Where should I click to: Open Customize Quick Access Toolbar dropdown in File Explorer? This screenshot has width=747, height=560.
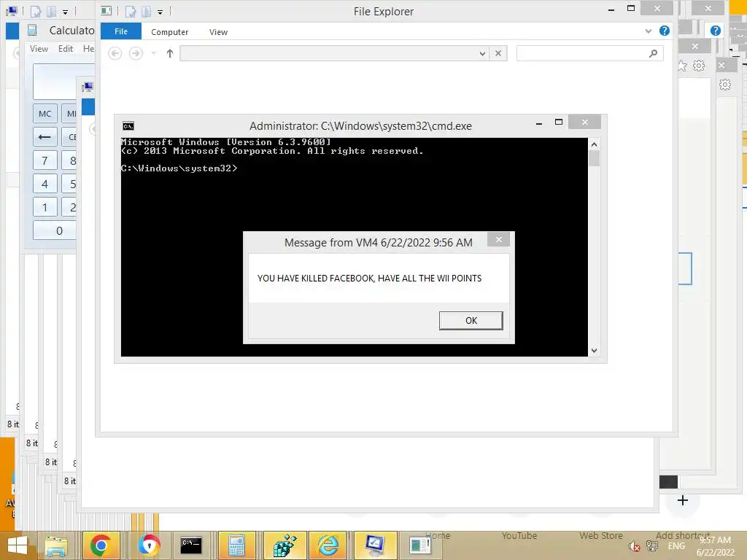pos(160,12)
